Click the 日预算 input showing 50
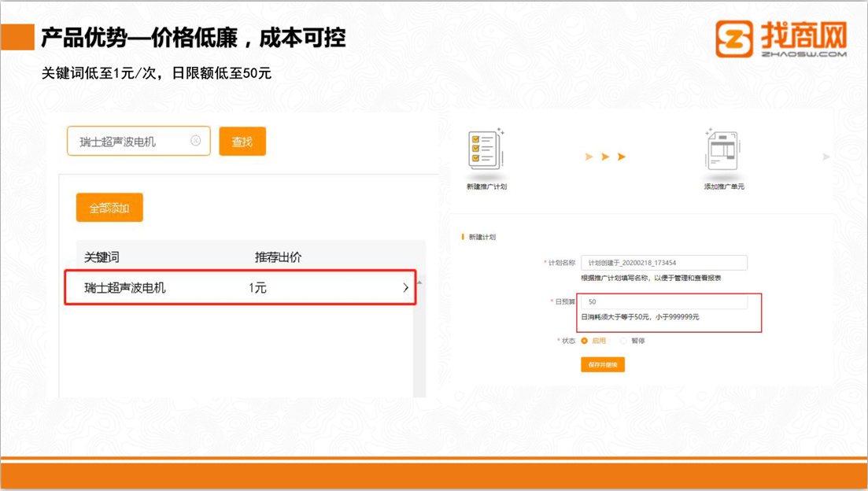 pos(663,301)
